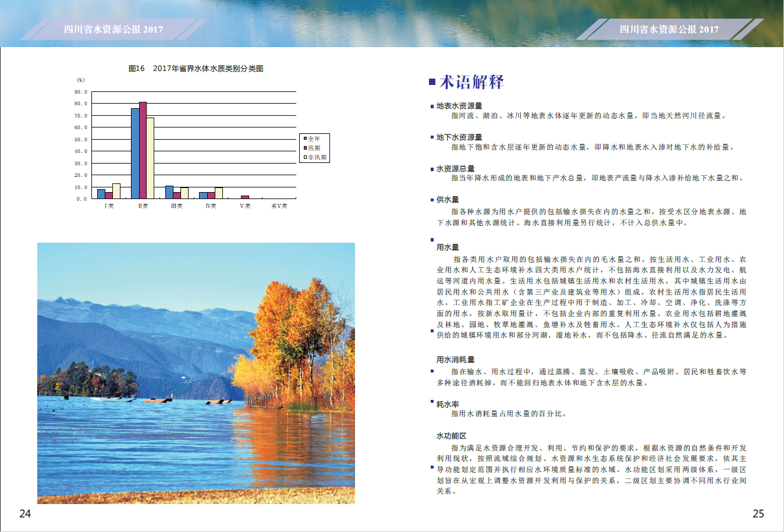Click the 水功能区 term heading
The image size is (784, 532).
pyautogui.click(x=451, y=436)
